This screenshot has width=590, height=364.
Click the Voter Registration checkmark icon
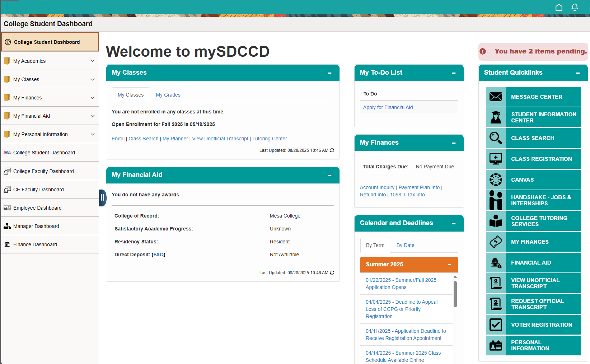pyautogui.click(x=496, y=325)
